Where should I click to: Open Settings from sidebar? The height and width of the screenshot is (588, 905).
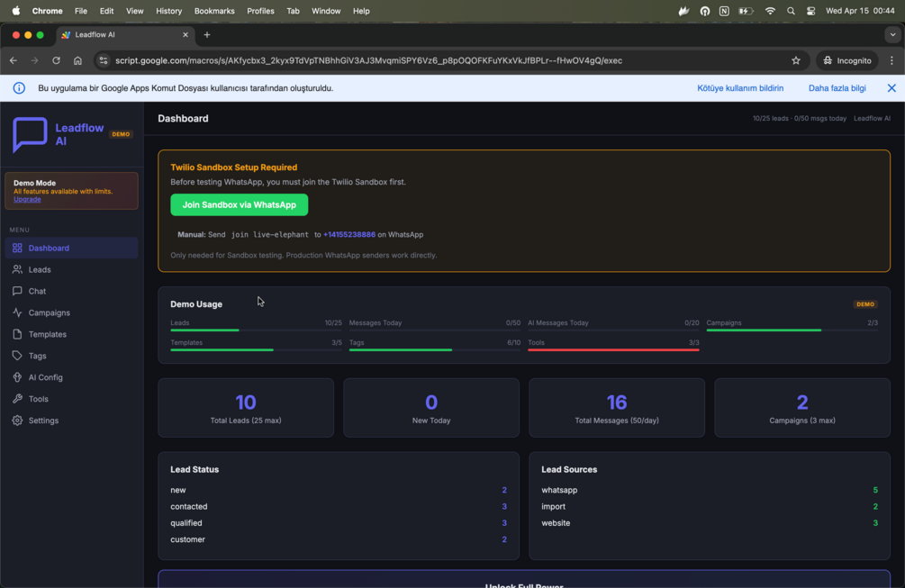71,421
